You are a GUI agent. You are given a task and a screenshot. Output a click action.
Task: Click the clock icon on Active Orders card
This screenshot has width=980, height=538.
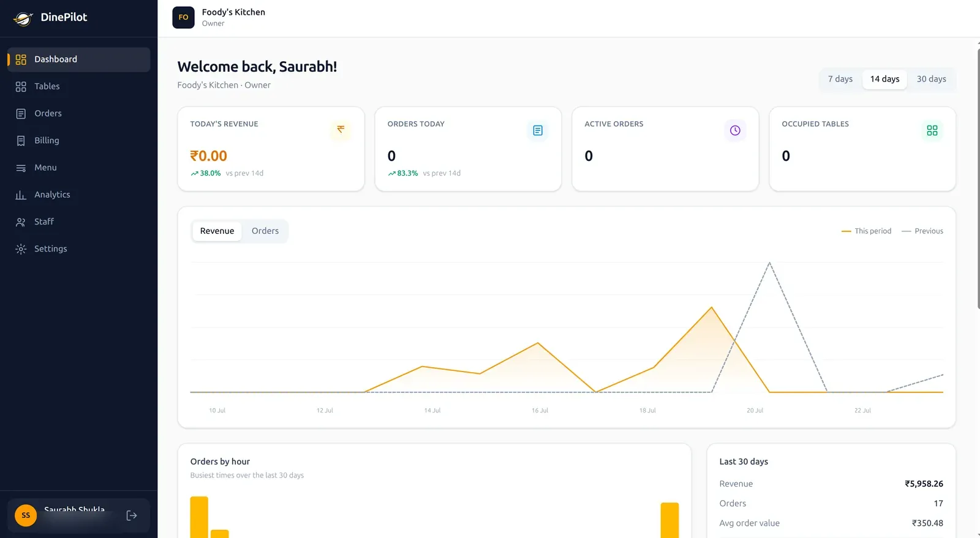click(735, 130)
